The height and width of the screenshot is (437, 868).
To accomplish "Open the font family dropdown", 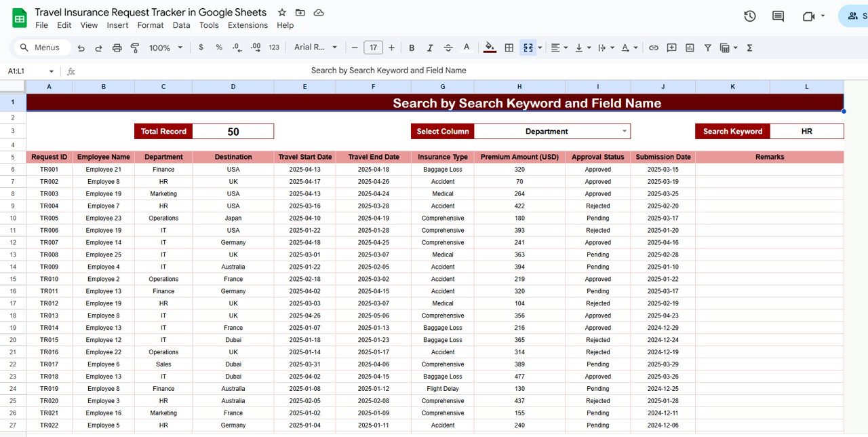I will (312, 47).
